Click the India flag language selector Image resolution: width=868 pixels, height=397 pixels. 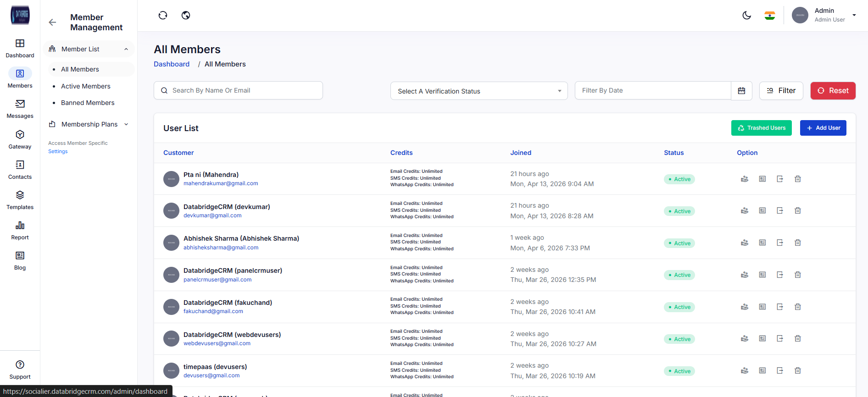[x=770, y=16]
